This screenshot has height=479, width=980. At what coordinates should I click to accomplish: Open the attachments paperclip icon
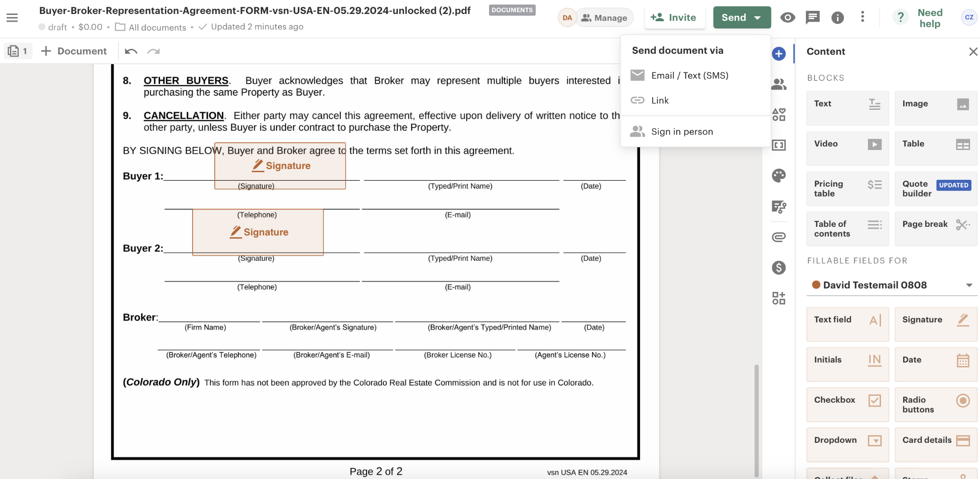coord(778,237)
